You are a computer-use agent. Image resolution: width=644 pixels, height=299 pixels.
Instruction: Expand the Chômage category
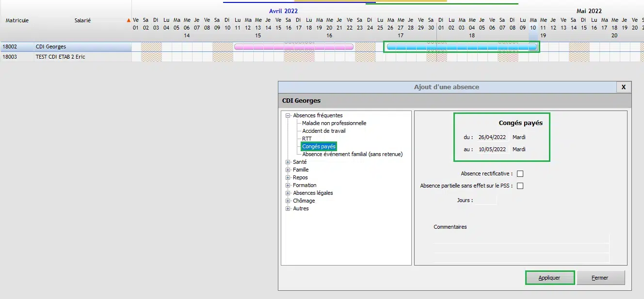coord(288,201)
